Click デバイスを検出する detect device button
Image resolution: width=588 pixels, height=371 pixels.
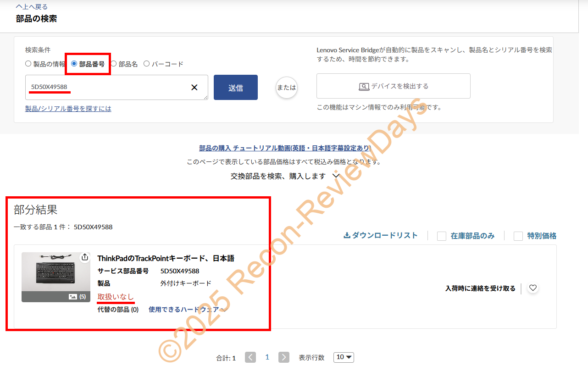click(393, 86)
